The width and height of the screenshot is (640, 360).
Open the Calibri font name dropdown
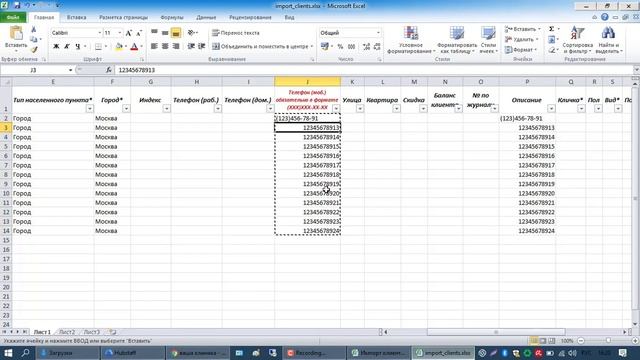[99, 33]
